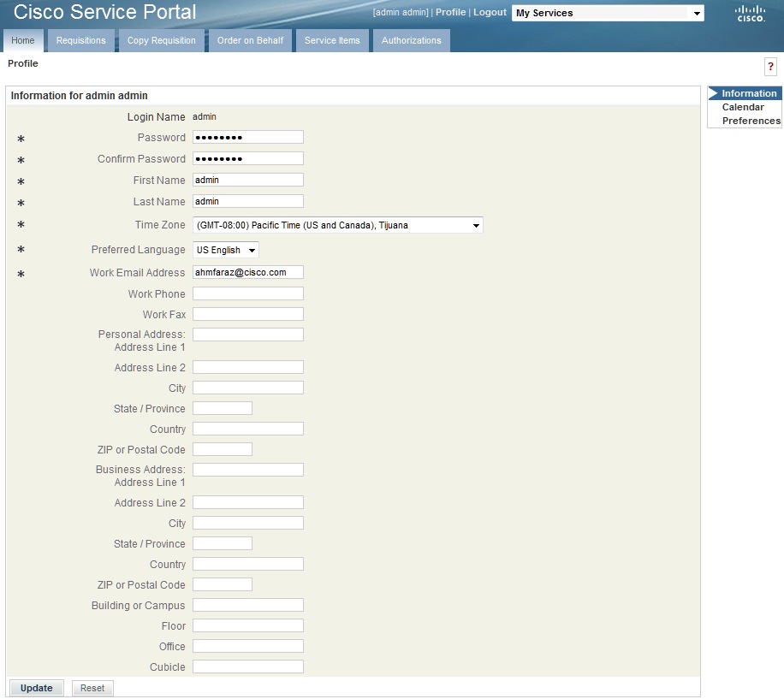Click the Cubicle input field
This screenshot has width=784, height=699.
click(x=248, y=666)
